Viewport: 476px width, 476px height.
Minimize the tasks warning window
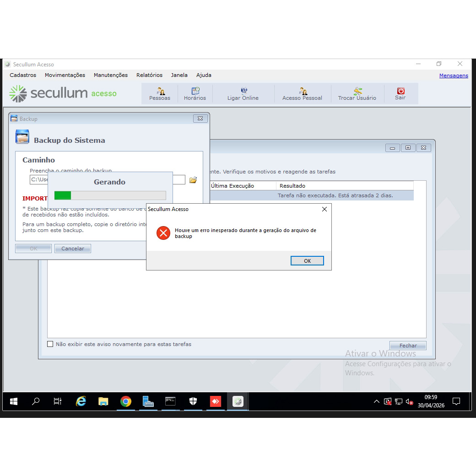tap(393, 147)
